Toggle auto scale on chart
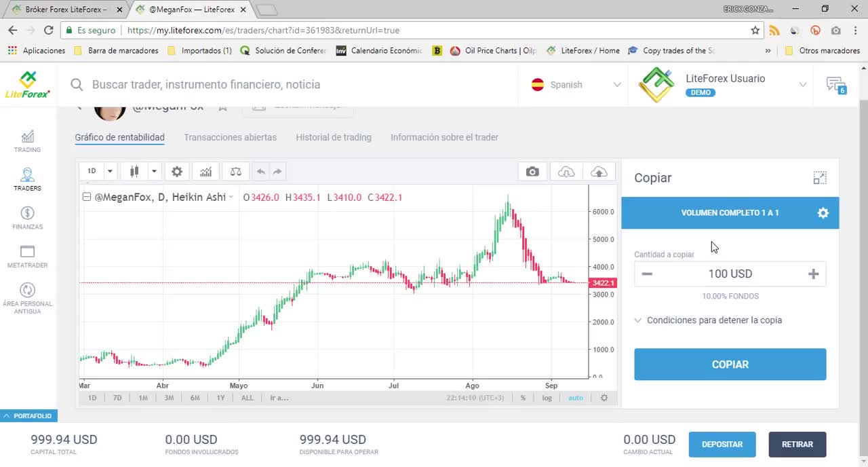 pyautogui.click(x=575, y=398)
